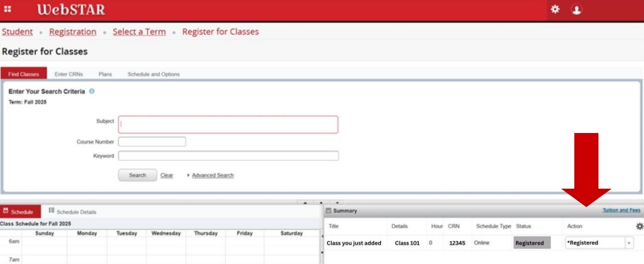This screenshot has height=264, width=644.
Task: Click the WebSTAR logo
Action: pyautogui.click(x=71, y=9)
